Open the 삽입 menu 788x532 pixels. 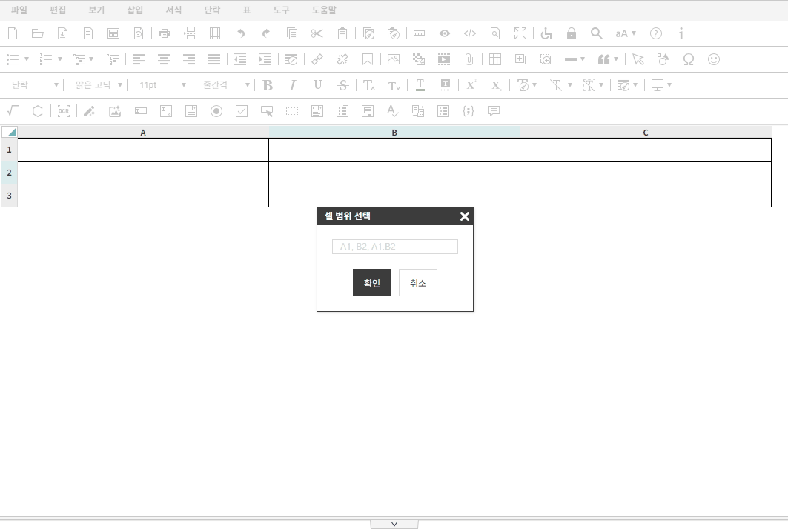tap(135, 10)
